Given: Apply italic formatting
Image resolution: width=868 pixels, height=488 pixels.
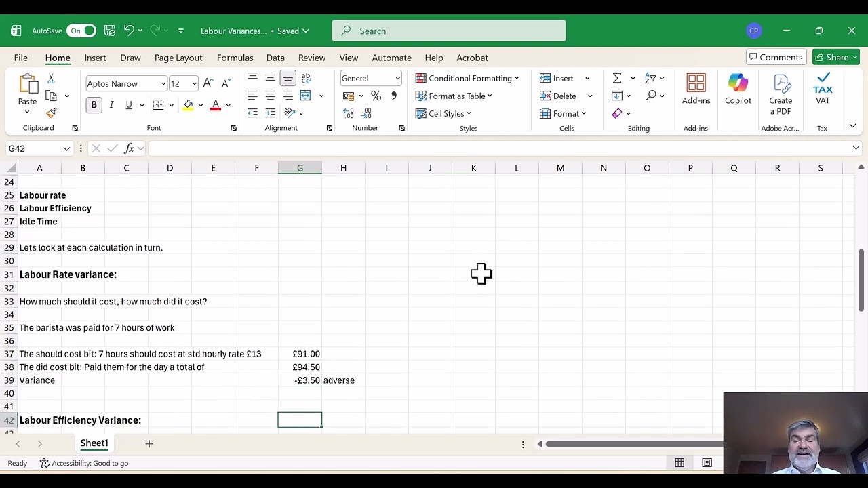Looking at the screenshot, I should (x=111, y=105).
